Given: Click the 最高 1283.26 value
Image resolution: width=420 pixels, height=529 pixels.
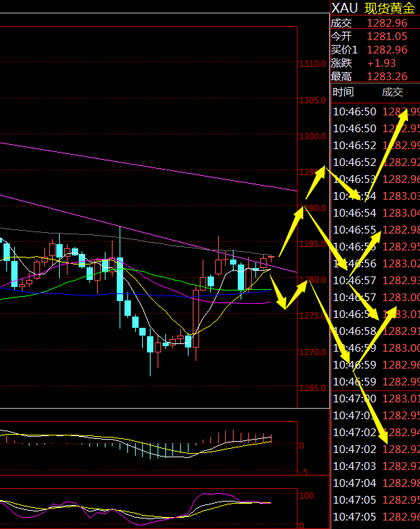Looking at the screenshot, I should (387, 77).
